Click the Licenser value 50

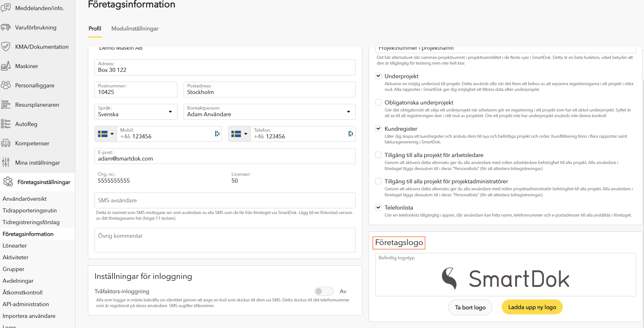[x=235, y=181]
